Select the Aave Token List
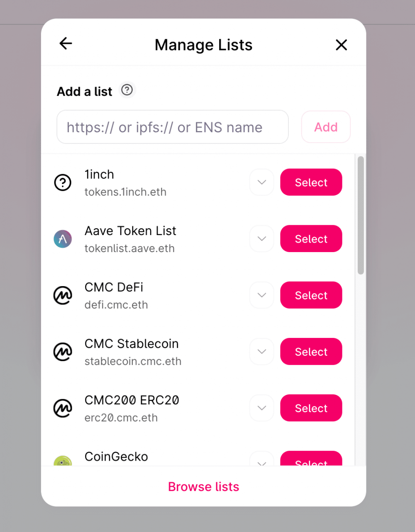Viewport: 415px width, 532px height. coord(311,239)
